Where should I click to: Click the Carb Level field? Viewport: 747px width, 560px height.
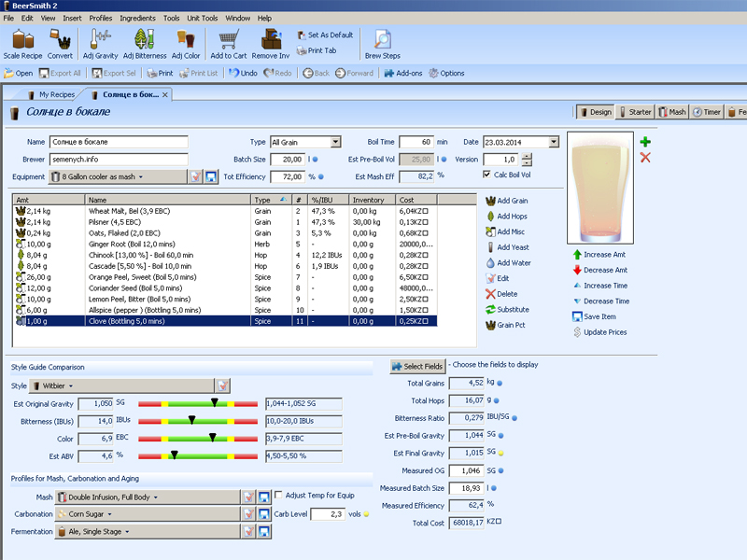(328, 514)
